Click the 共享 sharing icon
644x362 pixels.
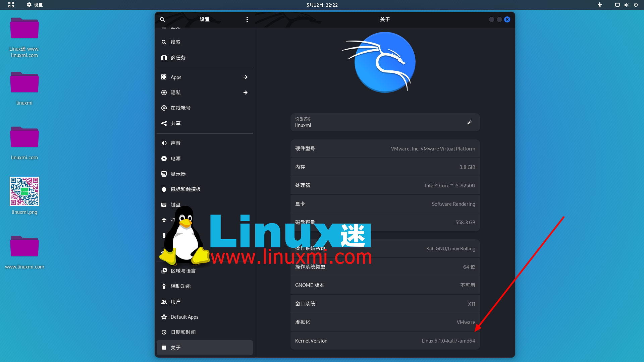pyautogui.click(x=164, y=123)
